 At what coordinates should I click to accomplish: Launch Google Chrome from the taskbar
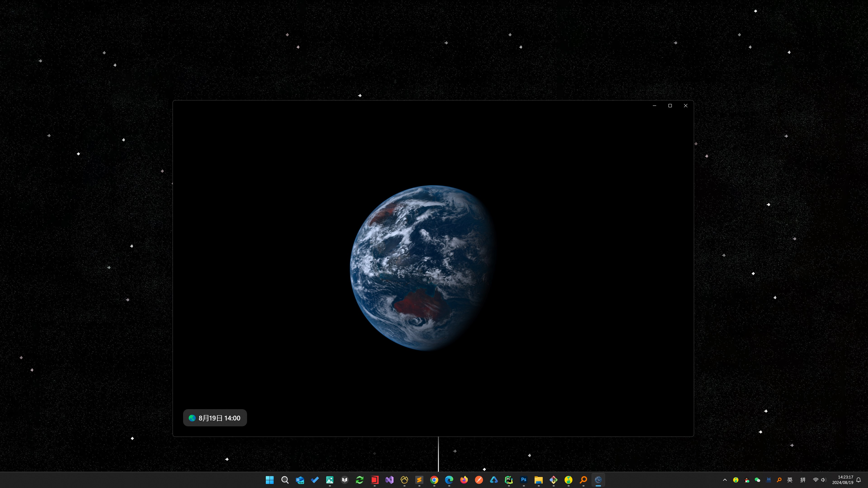(x=434, y=480)
